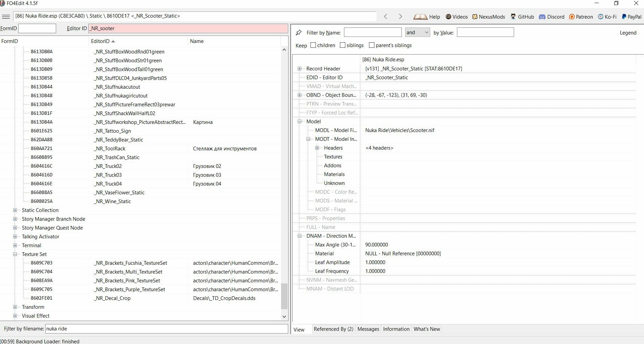Open the 'and' operator dropdown
The width and height of the screenshot is (644, 344).
click(x=417, y=32)
